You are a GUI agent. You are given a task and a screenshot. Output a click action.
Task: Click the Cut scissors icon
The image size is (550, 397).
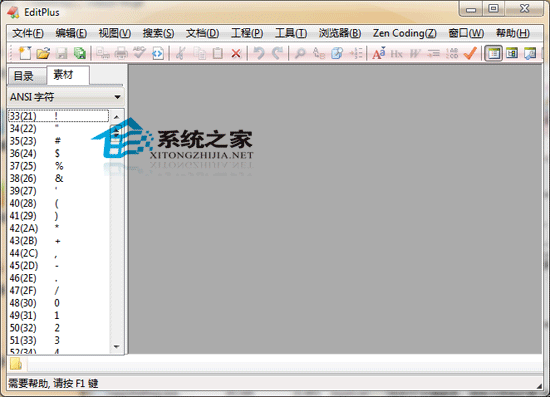(x=181, y=53)
